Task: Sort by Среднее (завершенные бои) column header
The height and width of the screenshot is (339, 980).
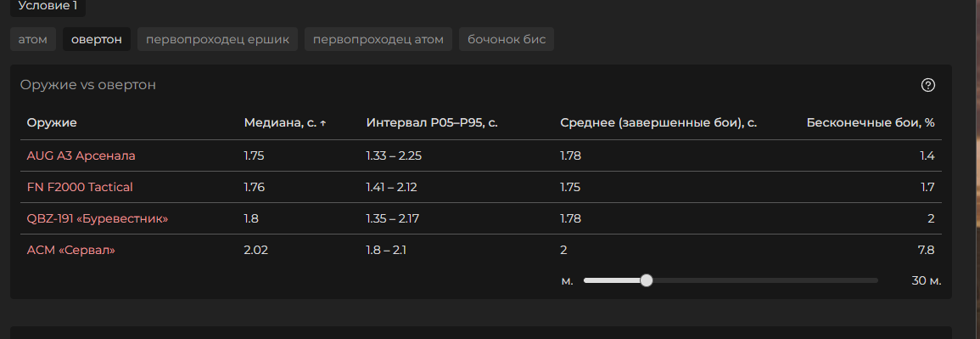Action: pos(658,123)
